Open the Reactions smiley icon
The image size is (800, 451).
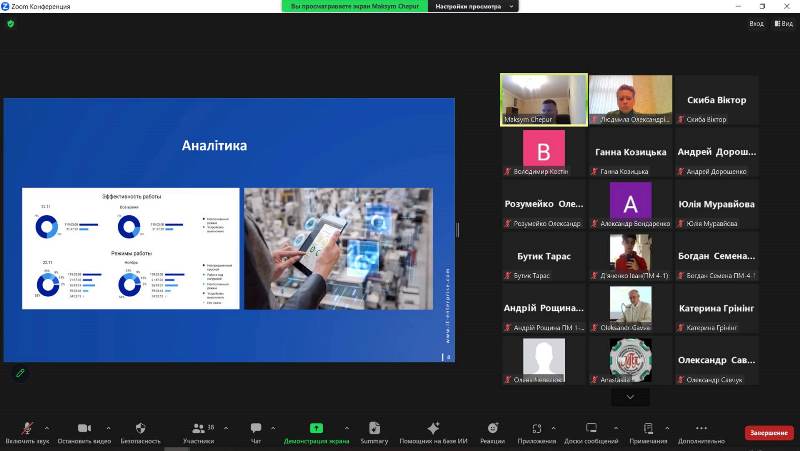tap(492, 428)
